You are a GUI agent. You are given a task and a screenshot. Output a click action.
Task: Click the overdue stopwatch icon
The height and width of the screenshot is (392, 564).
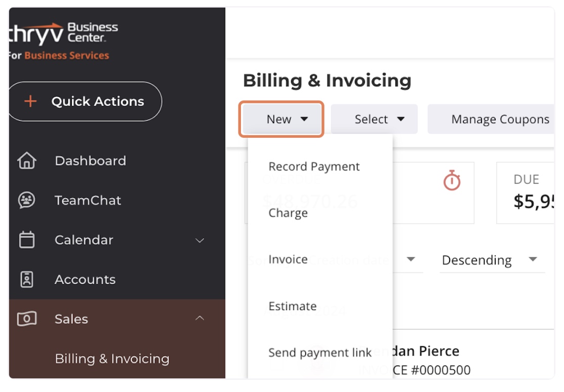point(452,180)
